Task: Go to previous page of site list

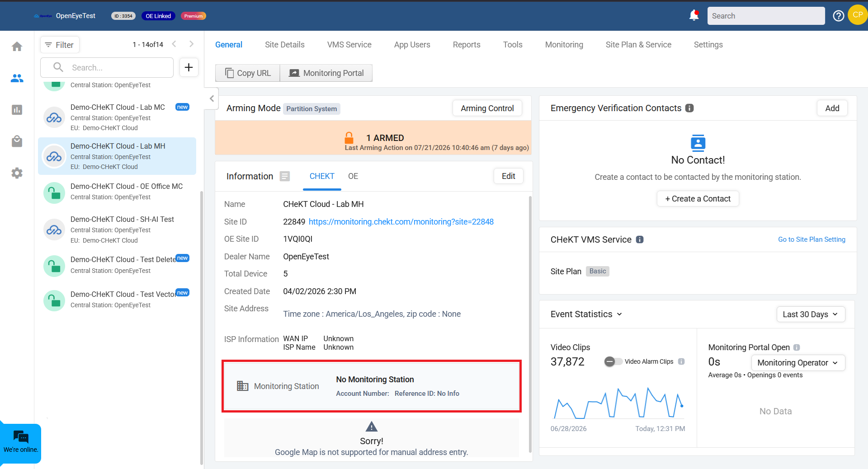Action: [174, 44]
